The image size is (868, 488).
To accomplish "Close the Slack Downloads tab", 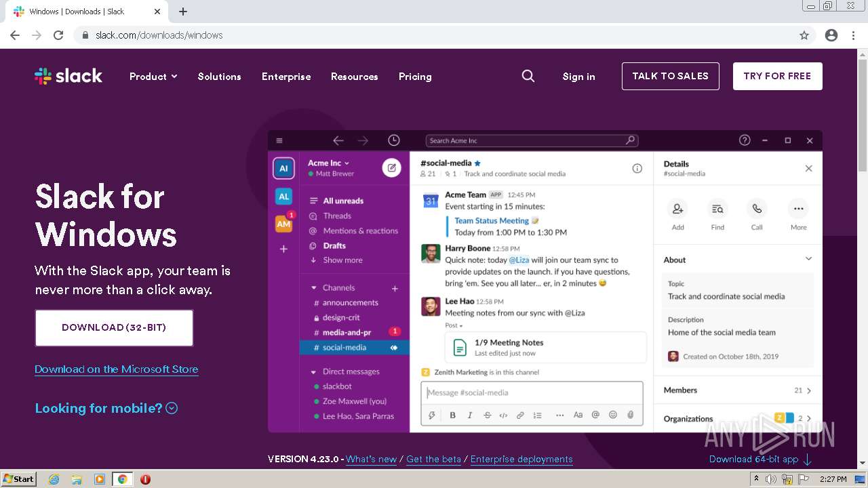I will point(157,12).
